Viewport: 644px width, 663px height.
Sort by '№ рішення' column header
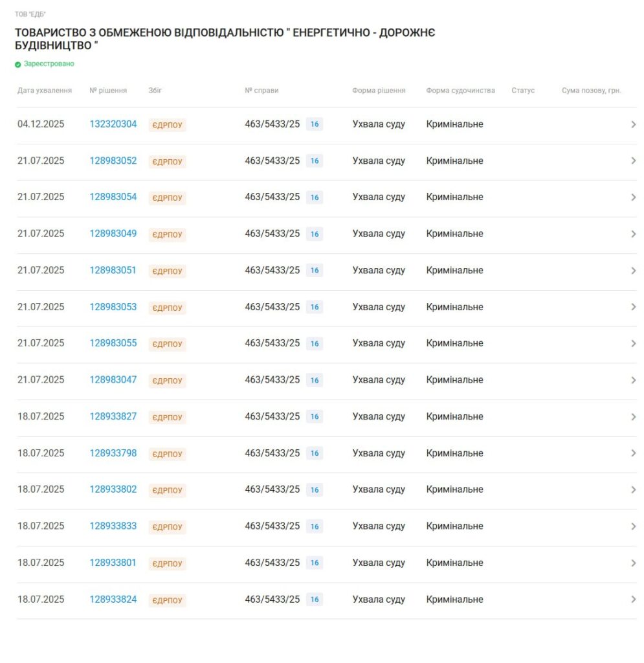[x=108, y=91]
